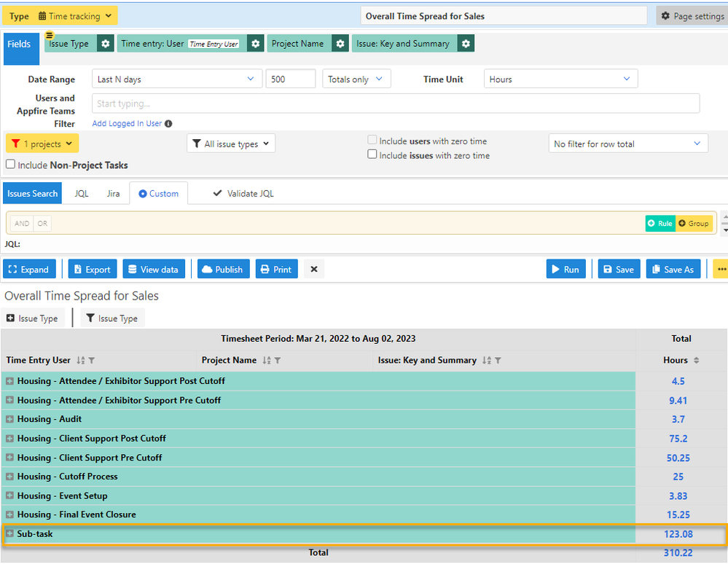This screenshot has width=728, height=564.
Task: Open gear settings for Issue: Key and Summary
Action: pyautogui.click(x=466, y=44)
